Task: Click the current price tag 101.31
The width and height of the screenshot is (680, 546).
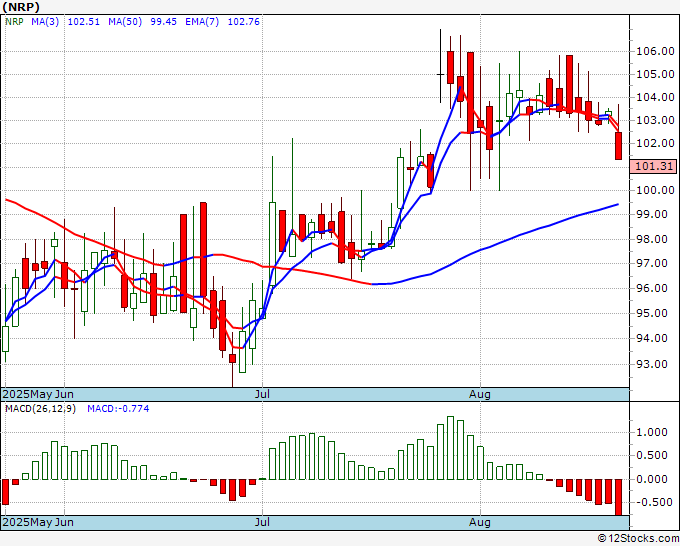Action: click(653, 166)
